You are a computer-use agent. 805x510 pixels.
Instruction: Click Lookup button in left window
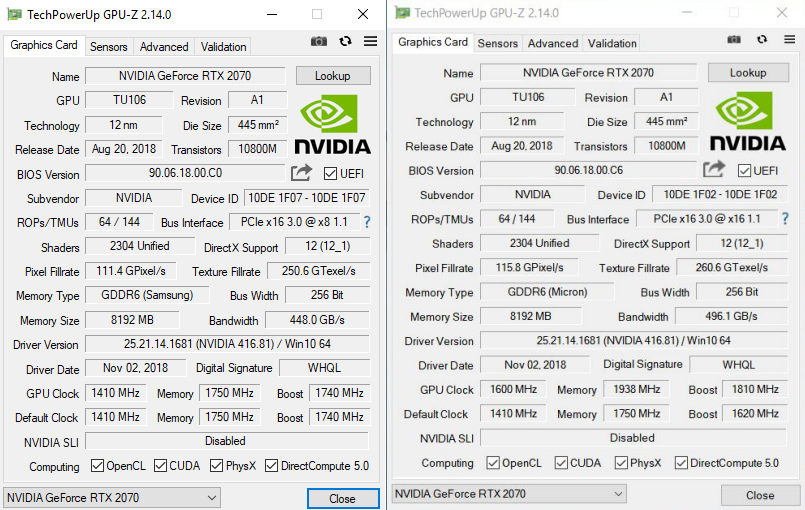tap(333, 76)
